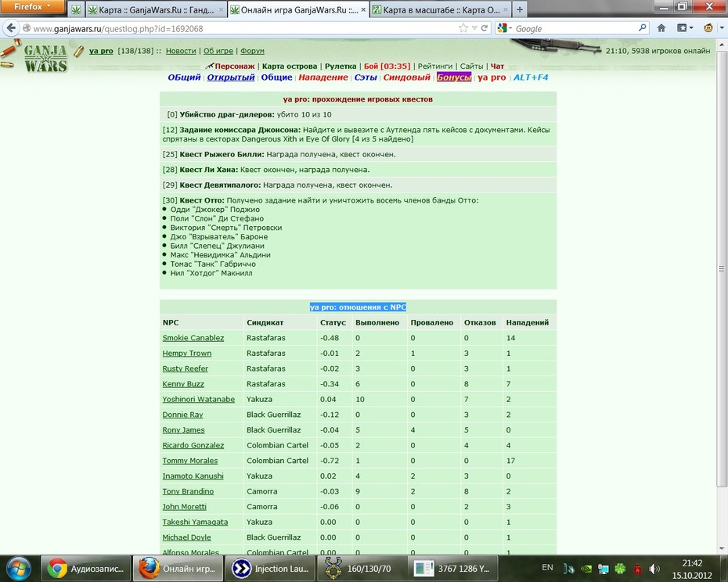728x582 pixels.
Task: Open the URL history dropdown arrow
Action: pyautogui.click(x=474, y=28)
